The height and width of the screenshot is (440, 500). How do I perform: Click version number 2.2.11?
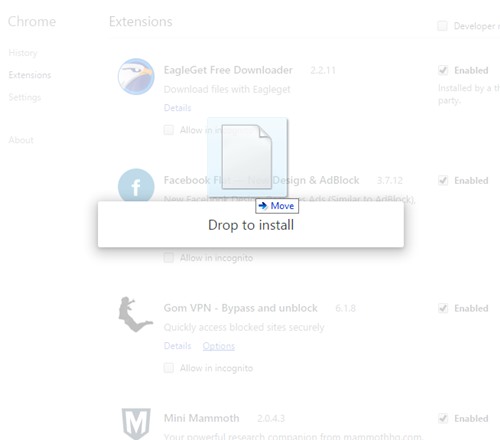(x=323, y=70)
